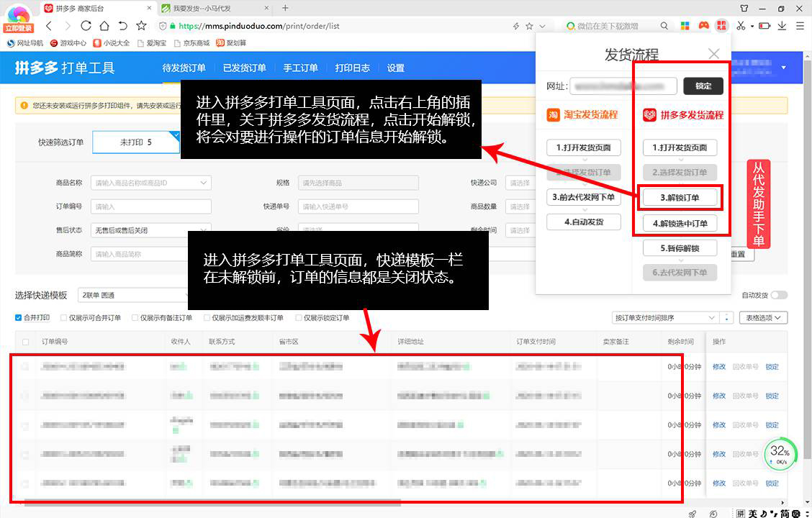Click the 立即登录 browser avatar
812x518 pixels.
pos(19,19)
